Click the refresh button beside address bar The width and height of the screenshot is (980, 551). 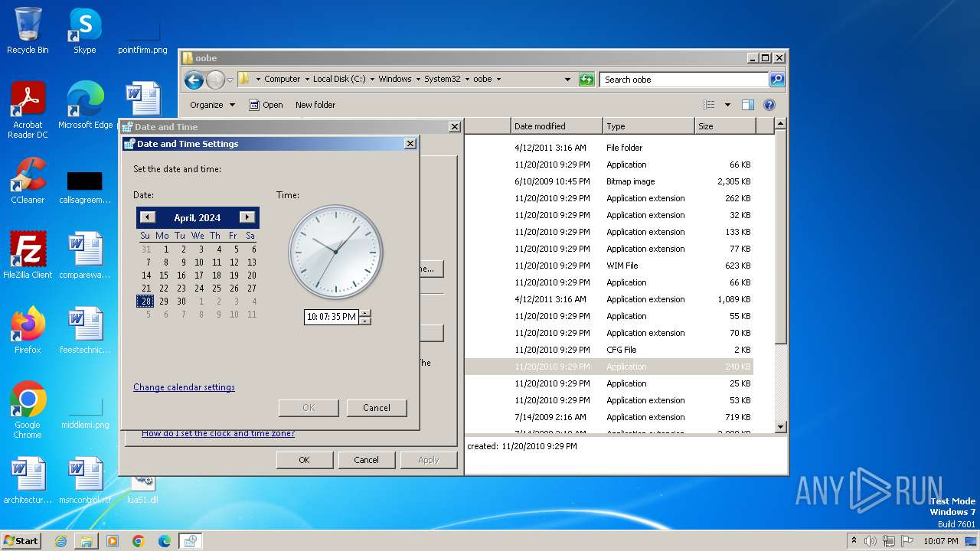click(586, 79)
